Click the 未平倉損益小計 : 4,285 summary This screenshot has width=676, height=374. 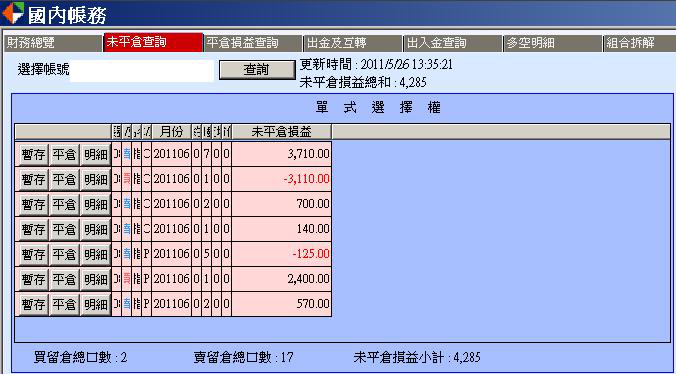coord(416,357)
